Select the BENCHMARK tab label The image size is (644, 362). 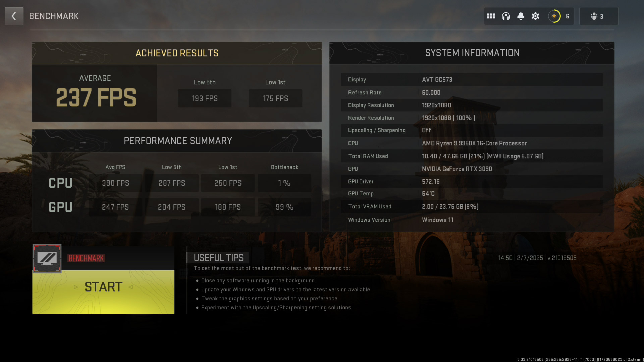point(86,258)
